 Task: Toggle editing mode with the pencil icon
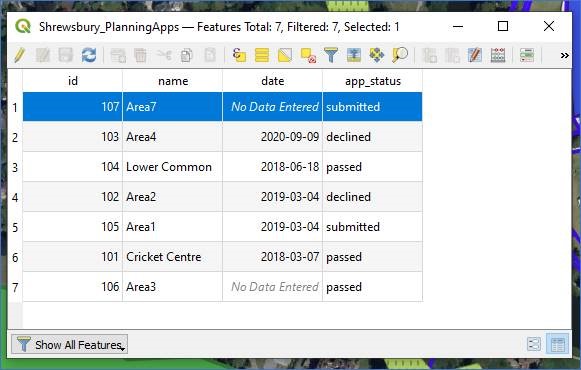coord(19,56)
